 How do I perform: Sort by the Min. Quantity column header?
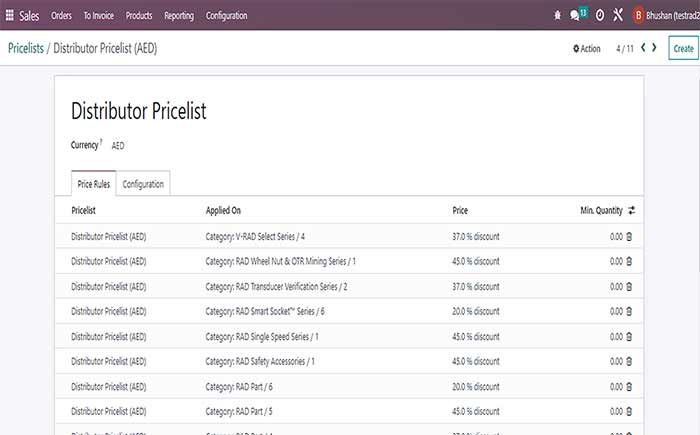coord(601,210)
